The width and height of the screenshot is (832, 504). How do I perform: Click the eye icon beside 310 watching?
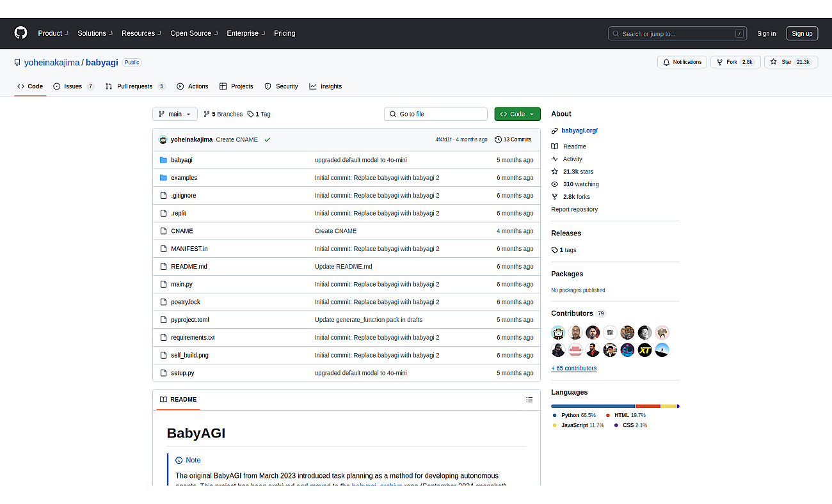pyautogui.click(x=555, y=184)
